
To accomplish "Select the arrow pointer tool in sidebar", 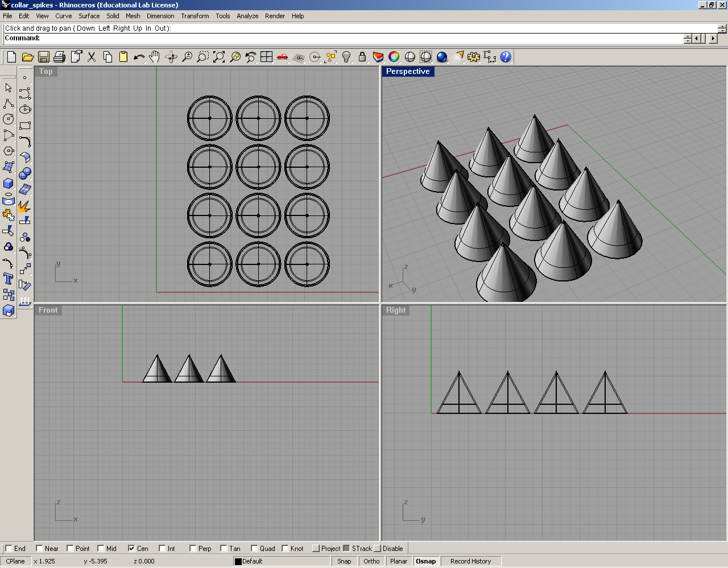I will tap(9, 88).
